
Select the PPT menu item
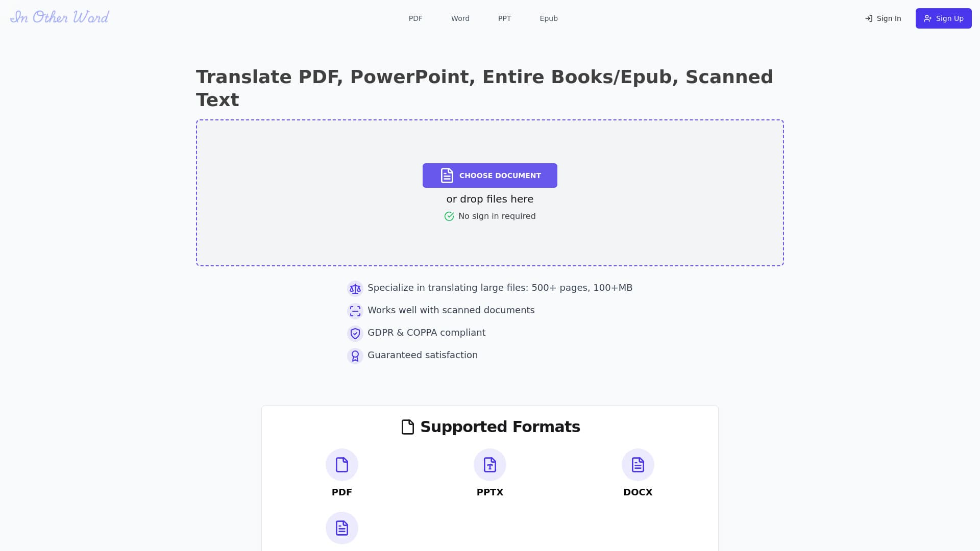point(504,18)
